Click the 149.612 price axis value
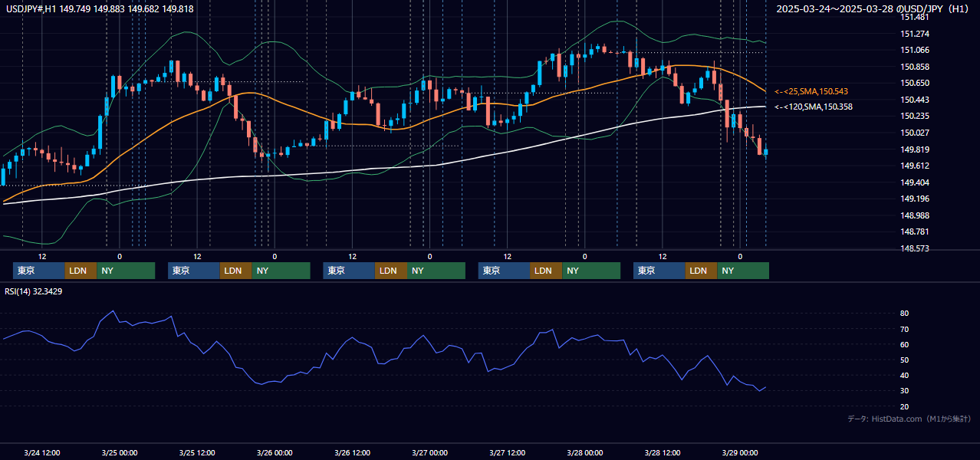980x460 pixels. 915,166
